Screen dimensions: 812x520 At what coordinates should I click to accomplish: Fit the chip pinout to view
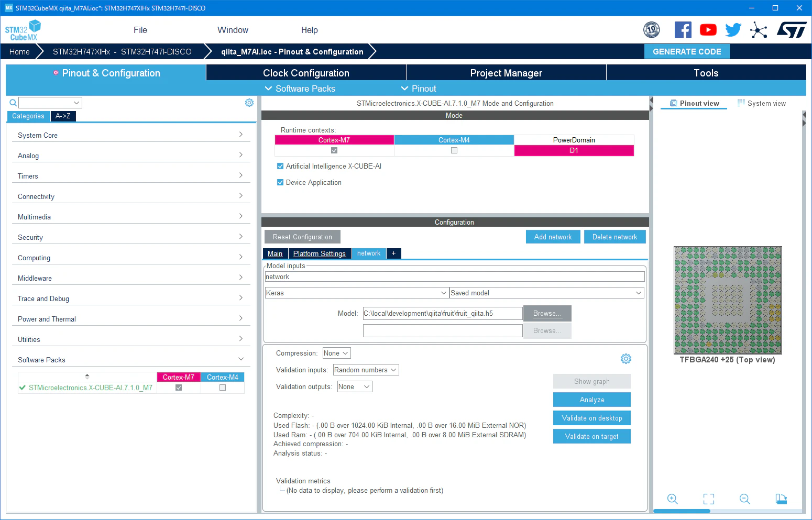point(709,499)
